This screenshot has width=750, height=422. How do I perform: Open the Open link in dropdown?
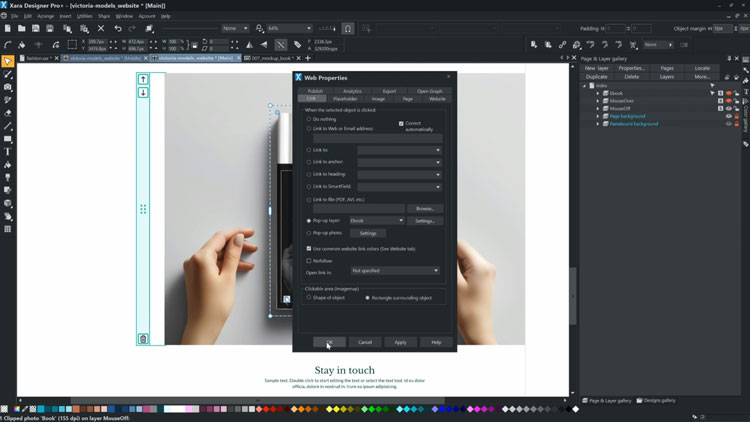point(395,271)
